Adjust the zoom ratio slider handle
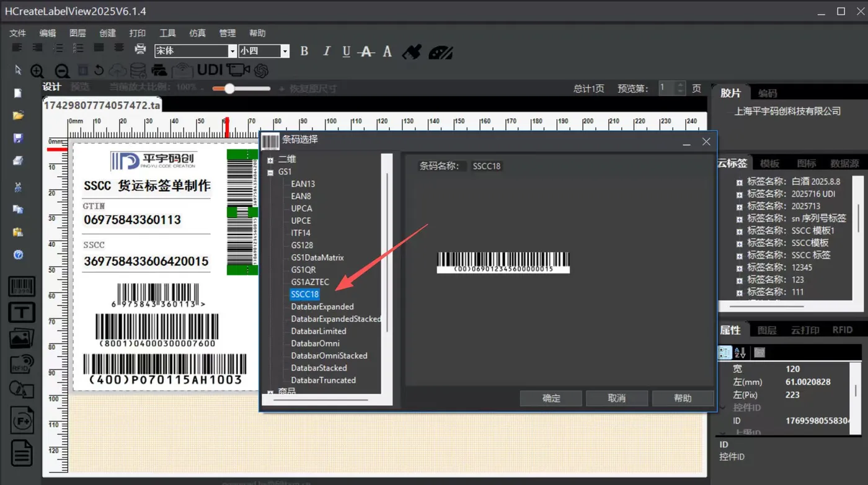Image resolution: width=868 pixels, height=485 pixels. (229, 89)
